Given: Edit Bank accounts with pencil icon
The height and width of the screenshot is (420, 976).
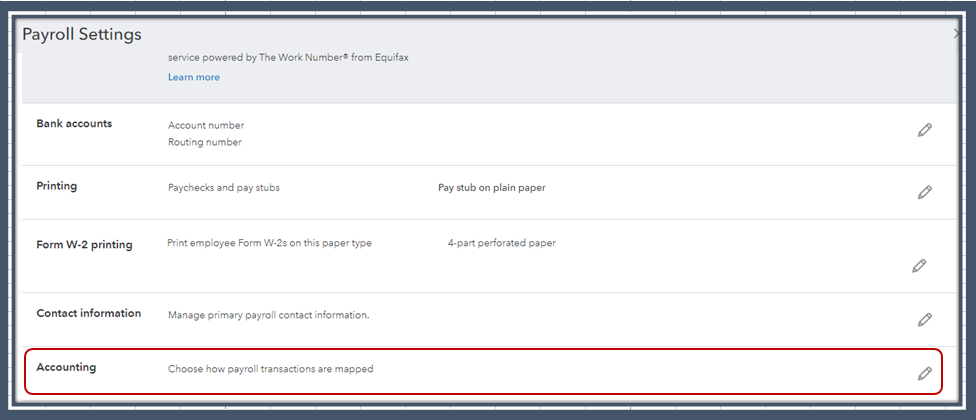Looking at the screenshot, I should 924,130.
